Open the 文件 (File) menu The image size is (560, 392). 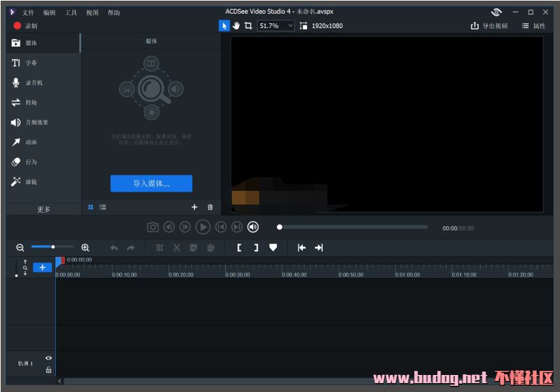pos(28,12)
